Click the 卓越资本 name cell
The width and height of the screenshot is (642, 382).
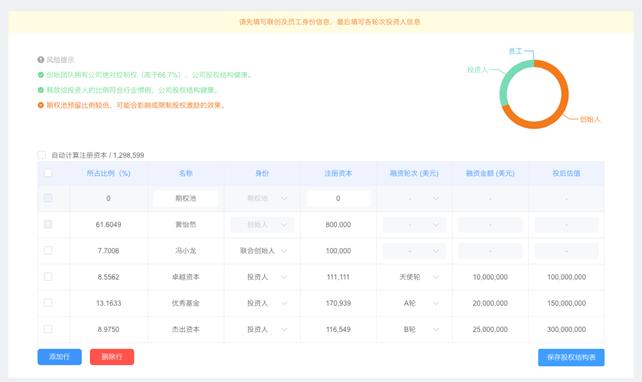[x=185, y=277]
